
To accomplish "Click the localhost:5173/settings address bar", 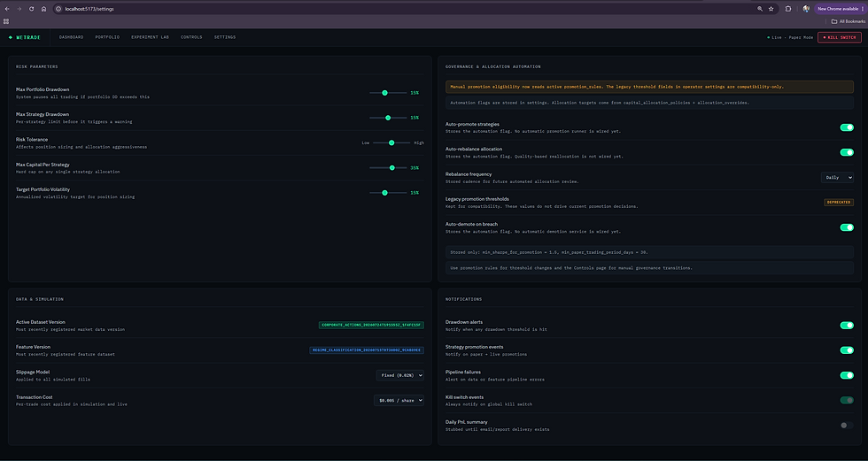I will click(407, 9).
